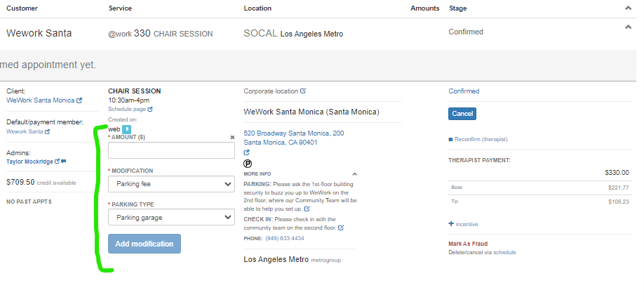Click the comment icon next to Taylor Mockridge
This screenshot has height=302, width=644.
(63, 162)
